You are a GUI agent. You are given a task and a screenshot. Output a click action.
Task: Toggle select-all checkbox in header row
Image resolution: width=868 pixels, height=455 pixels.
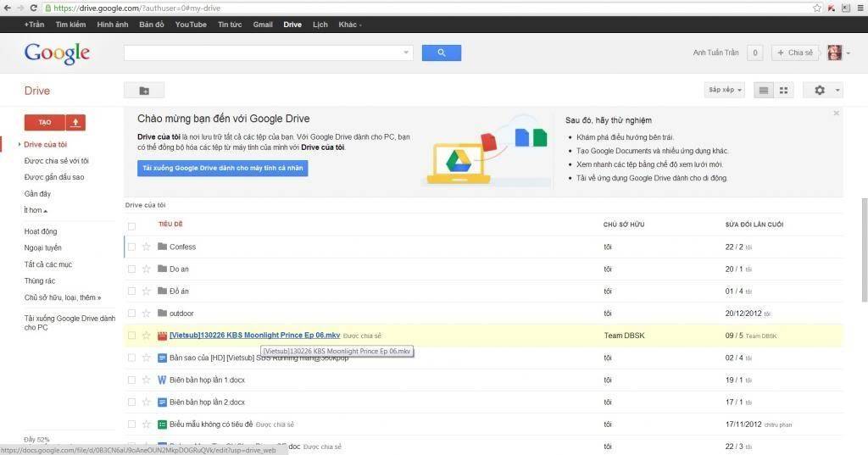[x=131, y=226]
